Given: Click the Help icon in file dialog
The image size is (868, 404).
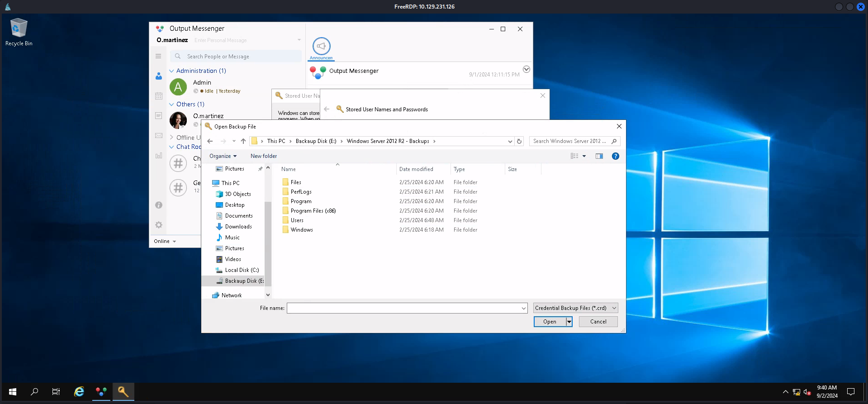Looking at the screenshot, I should point(615,156).
